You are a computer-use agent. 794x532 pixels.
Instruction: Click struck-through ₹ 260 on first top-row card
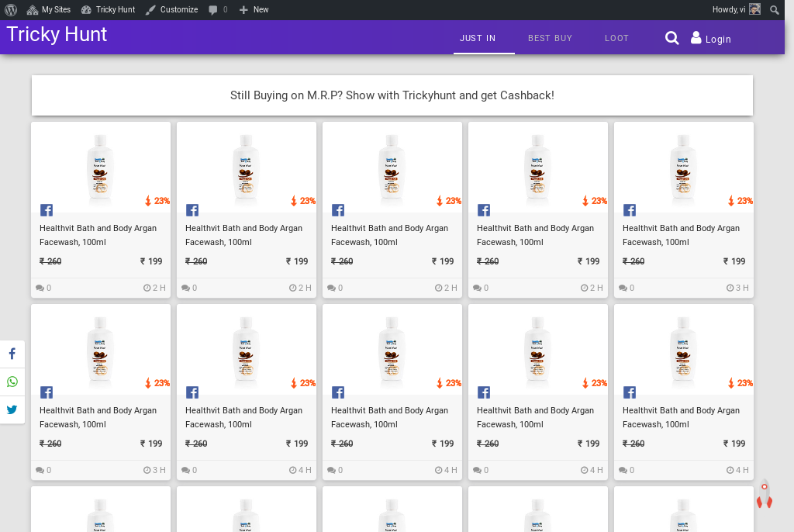tap(50, 261)
